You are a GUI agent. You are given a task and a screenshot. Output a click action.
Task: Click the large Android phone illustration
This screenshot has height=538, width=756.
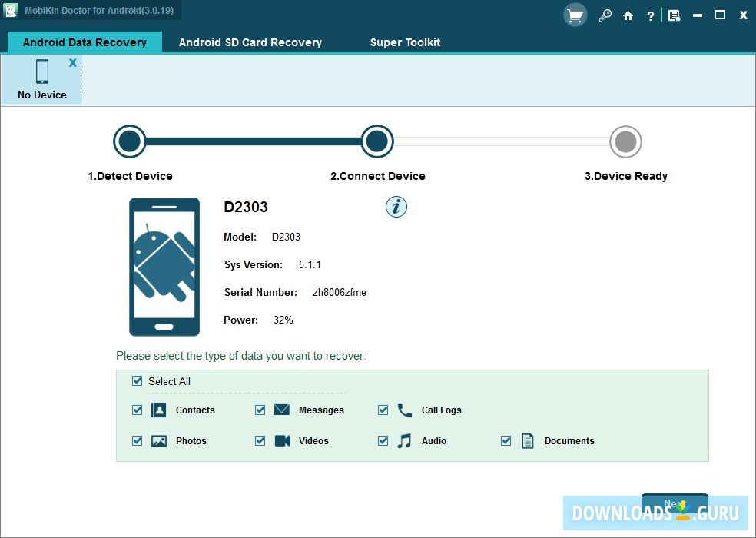pyautogui.click(x=164, y=267)
